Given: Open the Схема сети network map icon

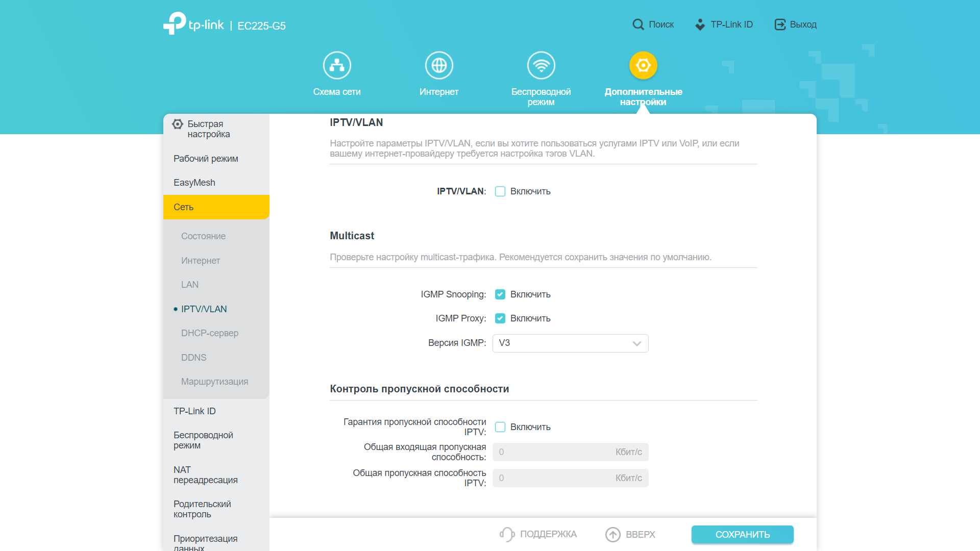Looking at the screenshot, I should click(337, 65).
